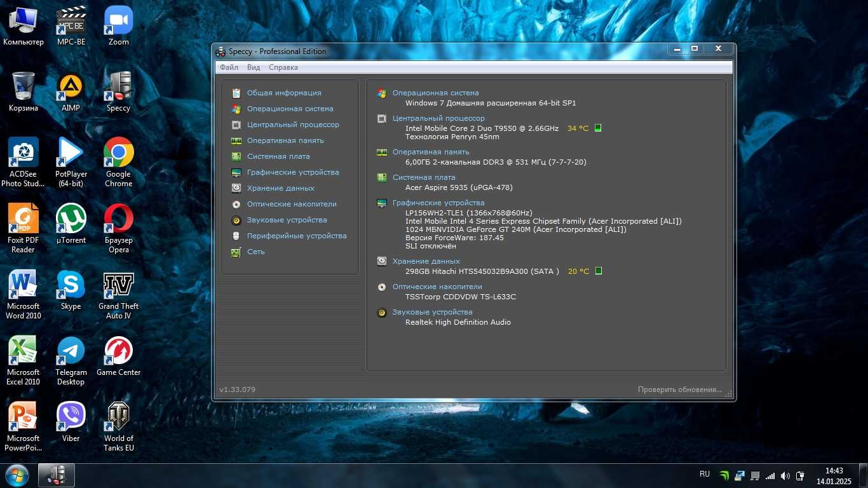The width and height of the screenshot is (868, 488).
Task: Select the Grand Theft Auto IV shortcut
Action: pos(119,295)
